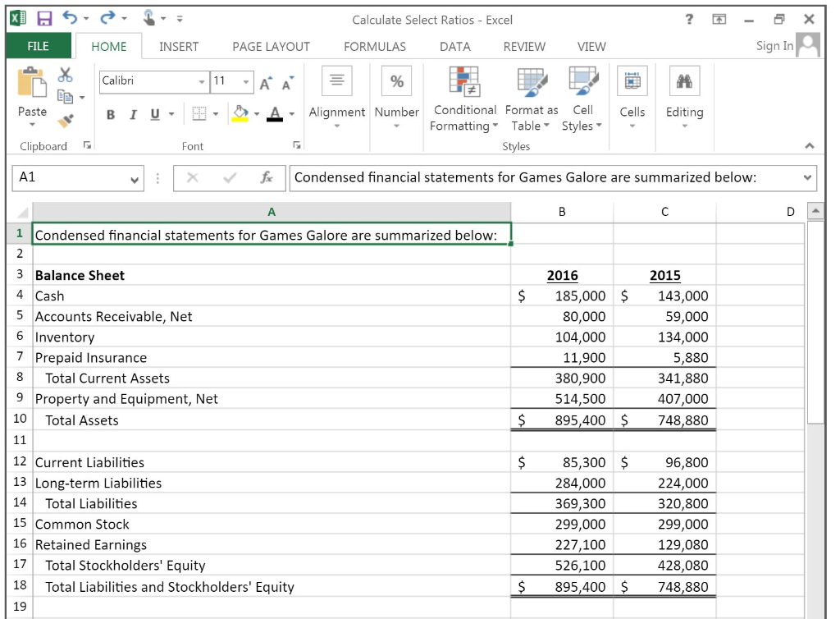The width and height of the screenshot is (840, 619).
Task: Click the Increase Font Size icon
Action: point(265,82)
